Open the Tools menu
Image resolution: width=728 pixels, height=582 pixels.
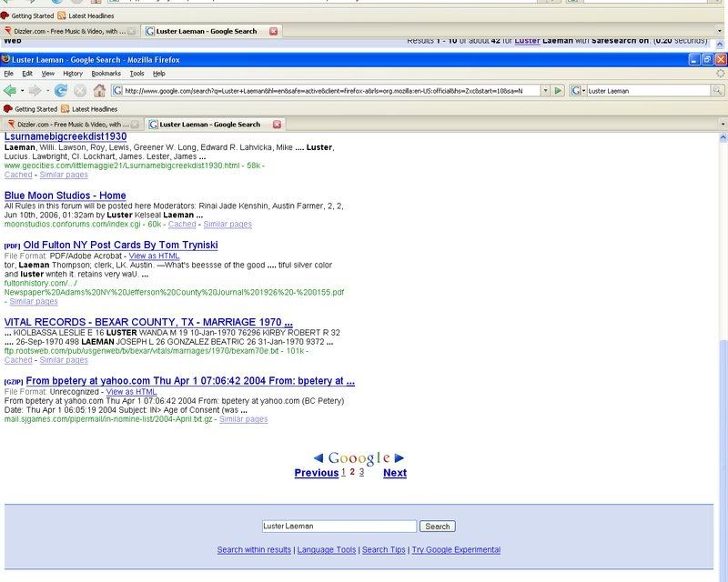tap(136, 74)
